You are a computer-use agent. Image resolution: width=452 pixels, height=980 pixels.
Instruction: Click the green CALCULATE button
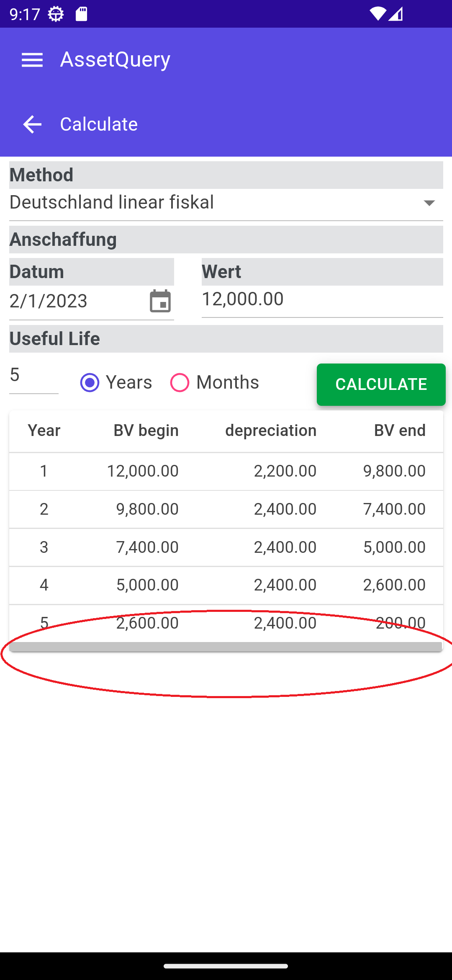(x=381, y=384)
